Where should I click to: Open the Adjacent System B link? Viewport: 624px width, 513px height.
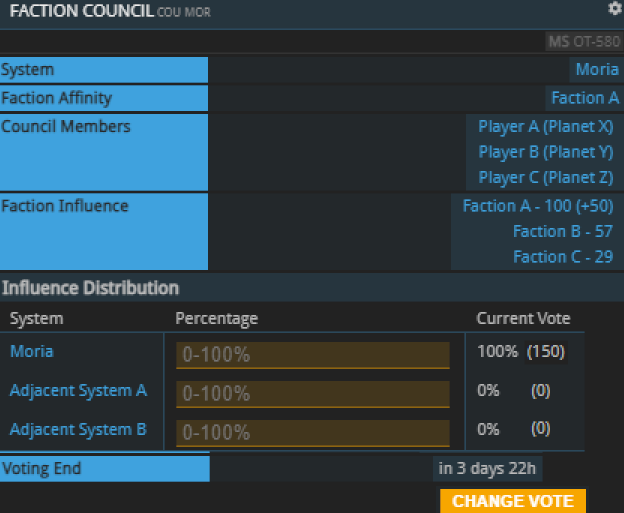coord(78,429)
